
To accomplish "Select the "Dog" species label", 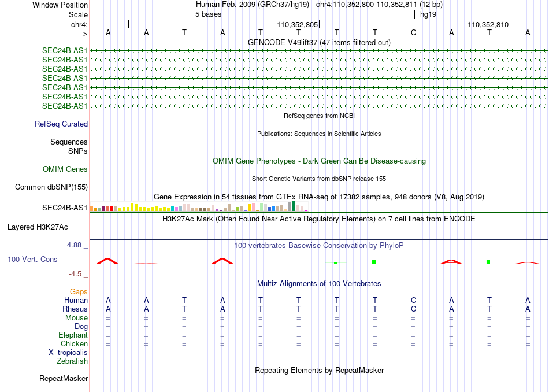I will click(x=81, y=327).
